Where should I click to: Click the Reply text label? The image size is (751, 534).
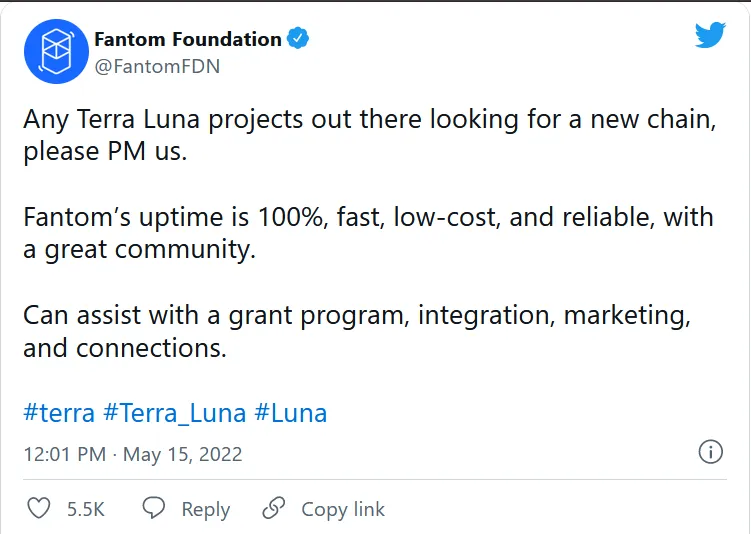click(206, 510)
